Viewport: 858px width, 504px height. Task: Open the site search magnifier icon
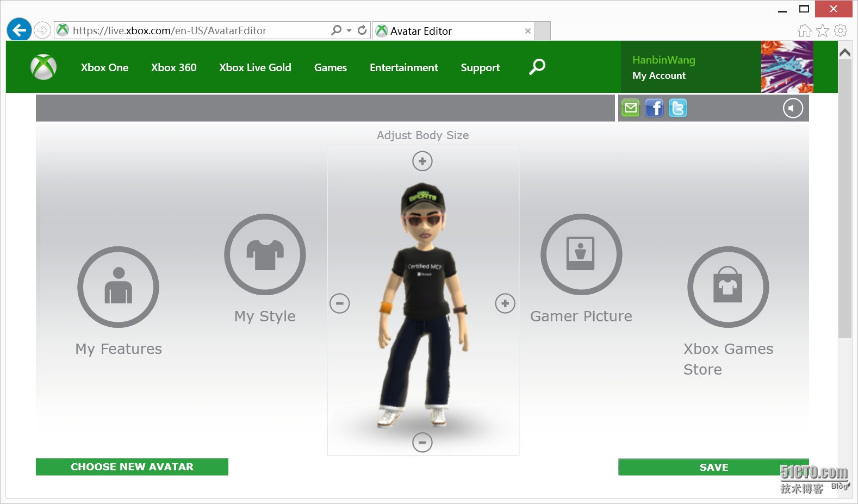537,67
